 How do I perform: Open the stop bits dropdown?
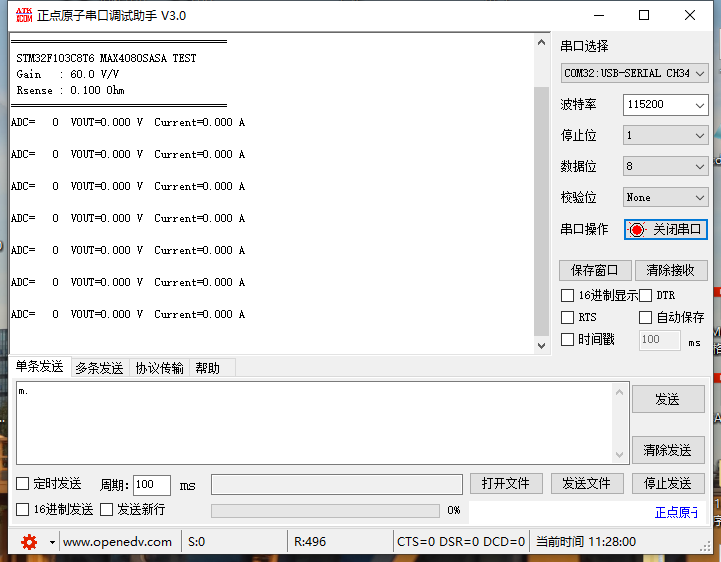coord(665,136)
